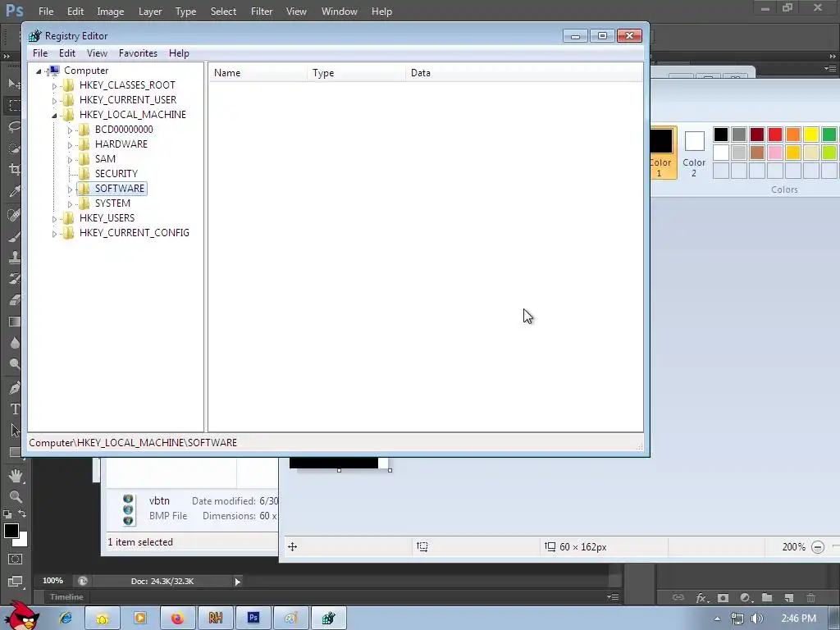Select Color 1 in Paint
The height and width of the screenshot is (630, 840).
point(664,153)
